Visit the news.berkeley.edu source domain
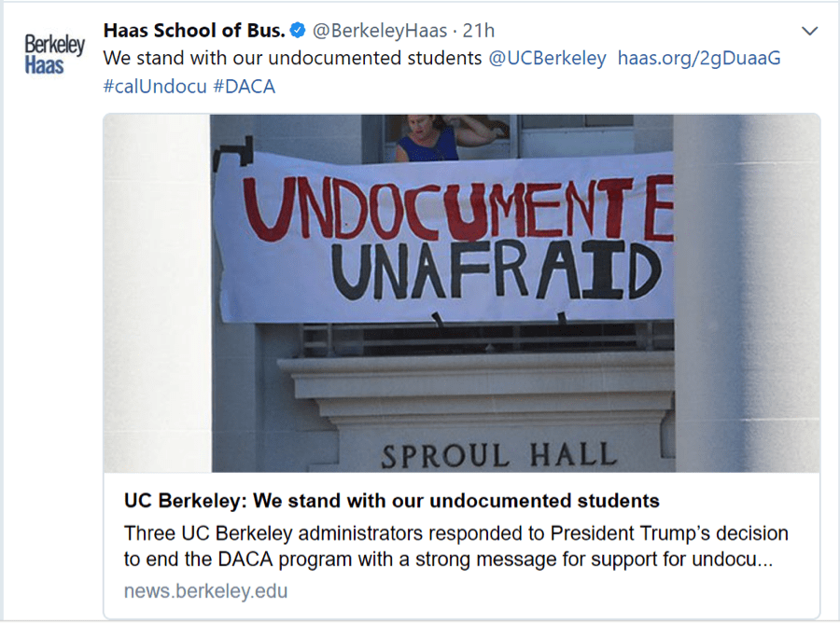Image resolution: width=840 pixels, height=623 pixels. [x=205, y=591]
